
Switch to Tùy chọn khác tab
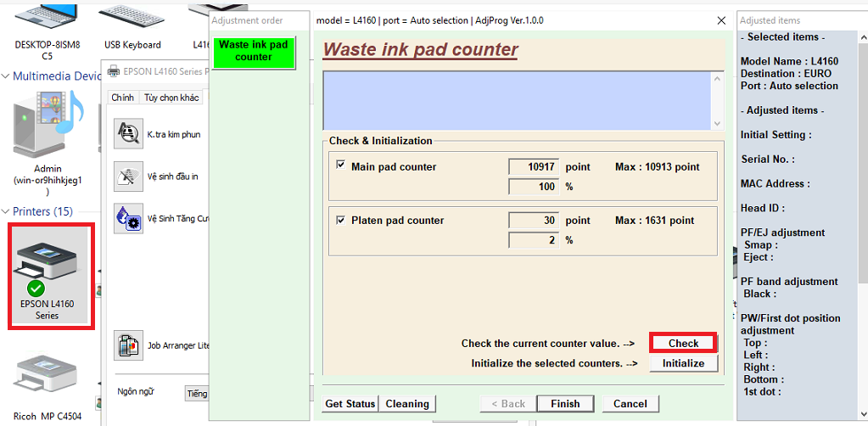(x=171, y=98)
